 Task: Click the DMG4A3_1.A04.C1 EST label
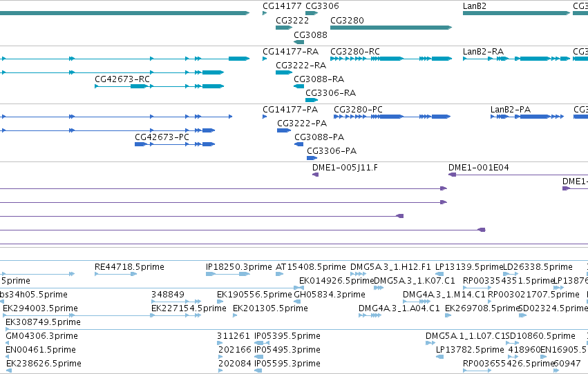click(x=399, y=308)
